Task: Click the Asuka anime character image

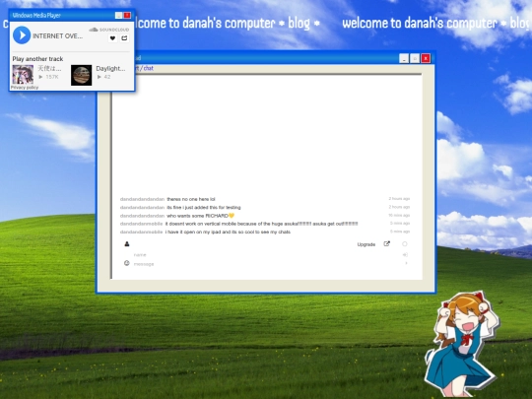Action: [461, 344]
